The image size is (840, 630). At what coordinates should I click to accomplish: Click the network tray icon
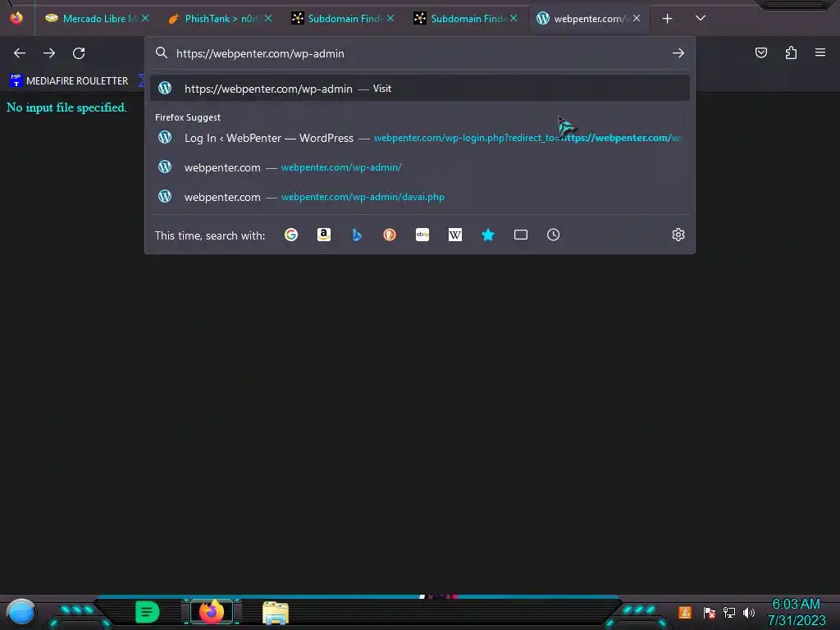[x=729, y=612]
